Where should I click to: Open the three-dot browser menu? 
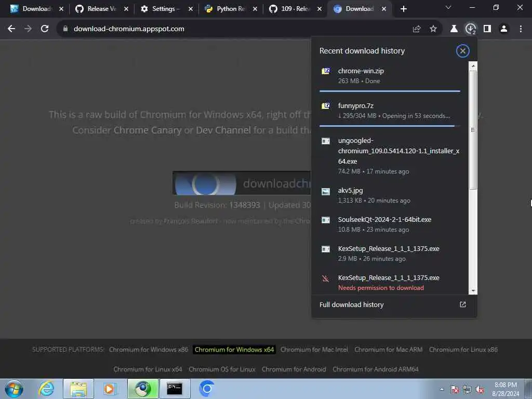[521, 29]
